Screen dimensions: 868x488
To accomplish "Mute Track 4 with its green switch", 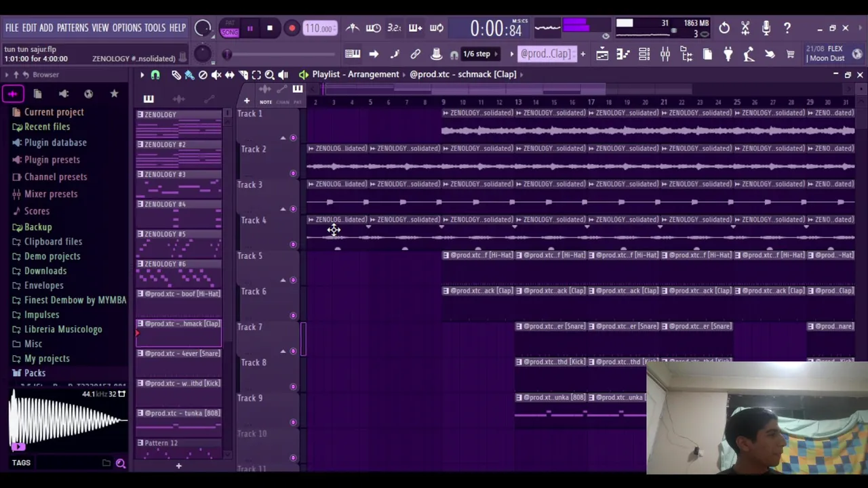I will click(293, 244).
